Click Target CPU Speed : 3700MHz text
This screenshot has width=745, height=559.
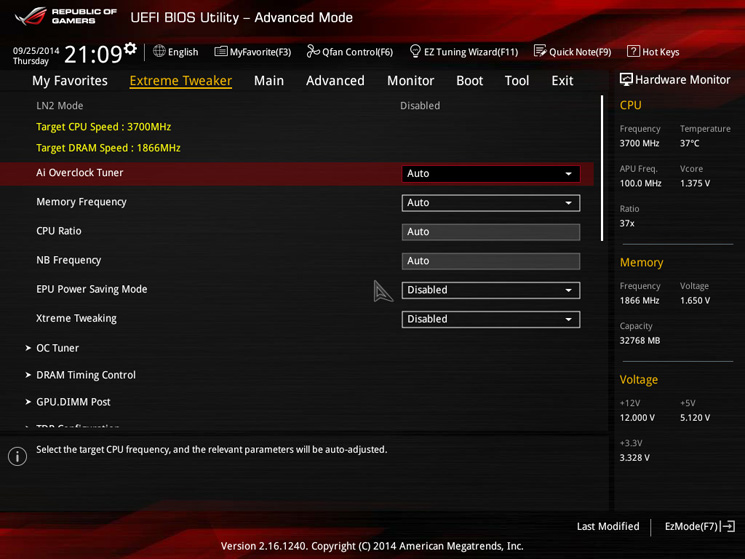point(104,127)
